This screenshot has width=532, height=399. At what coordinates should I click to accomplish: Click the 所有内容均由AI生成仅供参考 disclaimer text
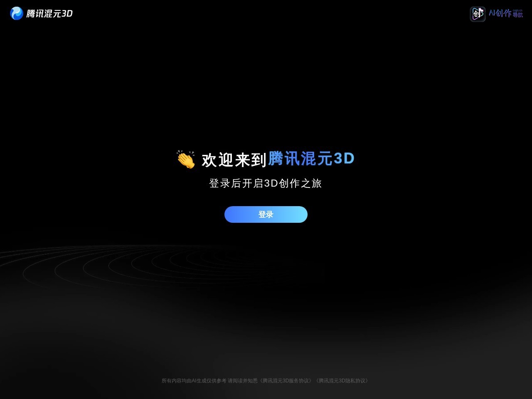(194, 381)
